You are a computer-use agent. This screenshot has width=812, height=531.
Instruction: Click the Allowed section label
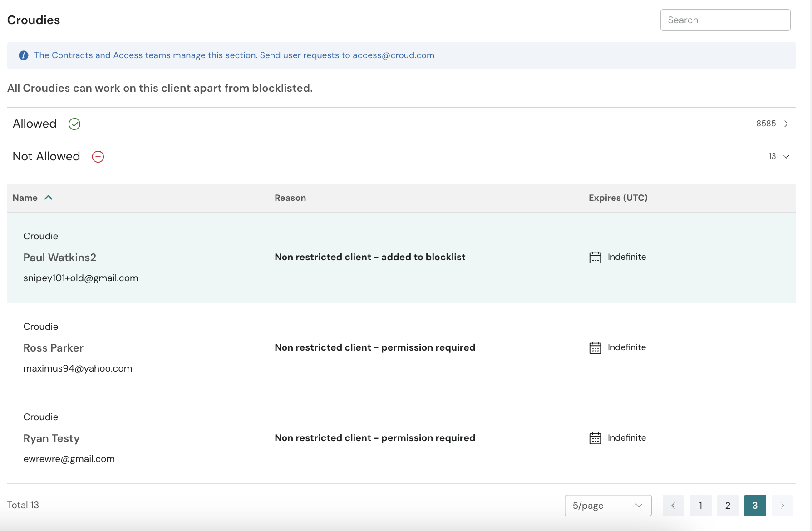click(x=34, y=124)
